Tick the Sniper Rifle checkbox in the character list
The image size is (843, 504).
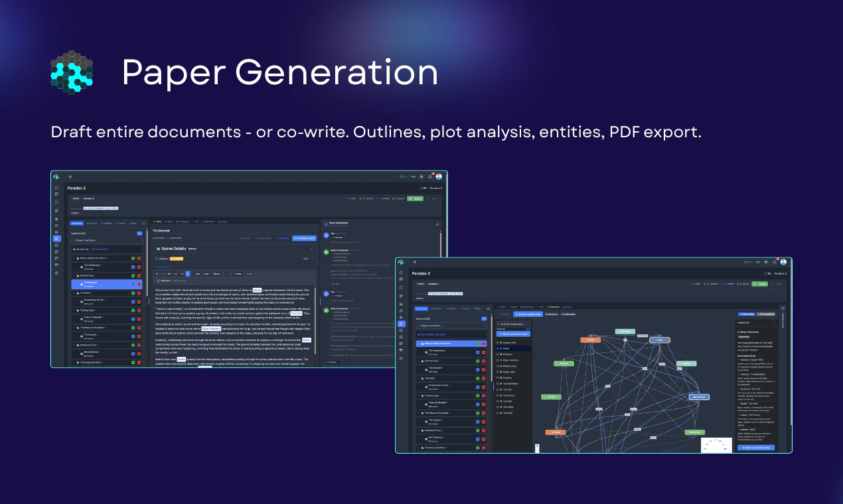pyautogui.click(x=498, y=372)
